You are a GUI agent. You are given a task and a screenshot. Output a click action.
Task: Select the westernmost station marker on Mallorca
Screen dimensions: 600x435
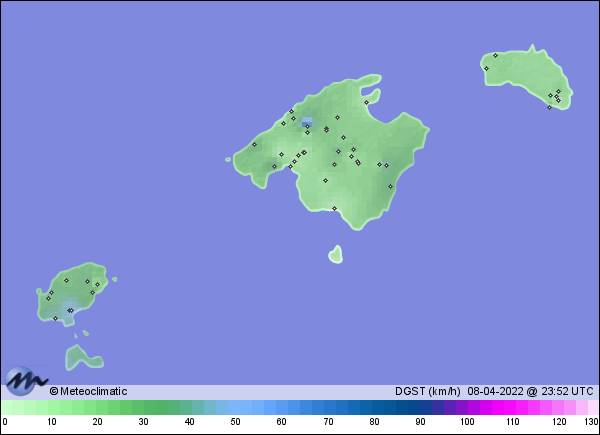click(254, 145)
